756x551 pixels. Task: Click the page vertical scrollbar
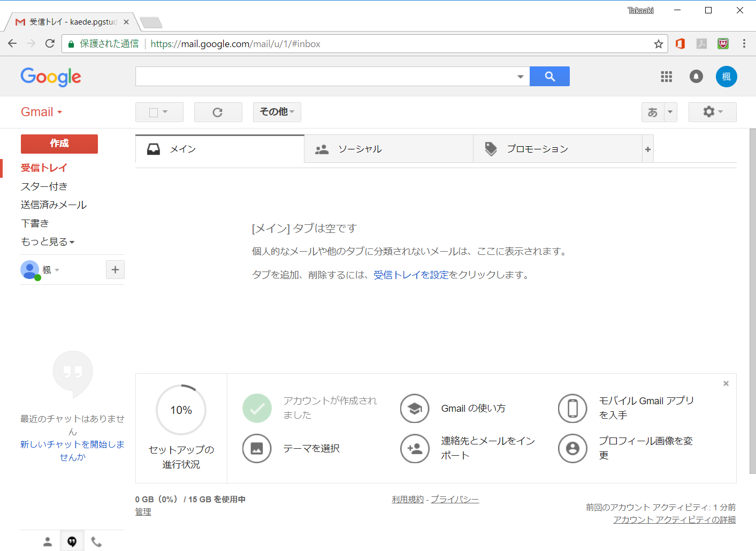(x=752, y=301)
